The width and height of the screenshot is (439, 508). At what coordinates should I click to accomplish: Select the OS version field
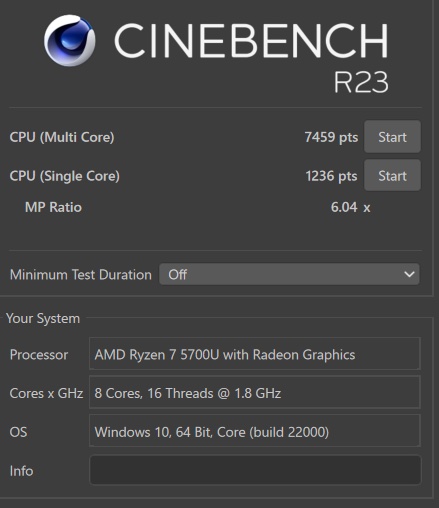click(255, 431)
